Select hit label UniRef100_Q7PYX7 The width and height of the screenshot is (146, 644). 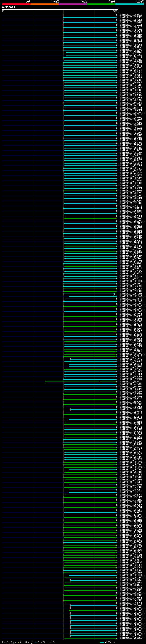131,384
